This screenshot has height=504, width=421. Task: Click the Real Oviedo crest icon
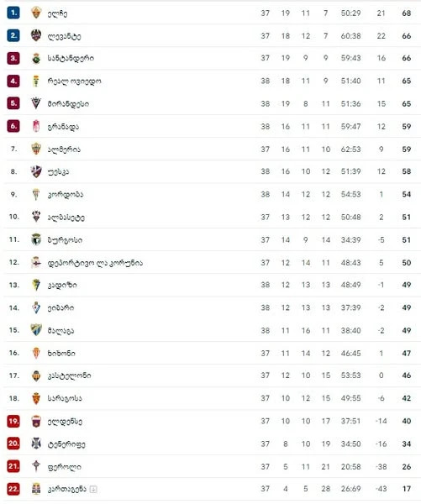[x=36, y=81]
